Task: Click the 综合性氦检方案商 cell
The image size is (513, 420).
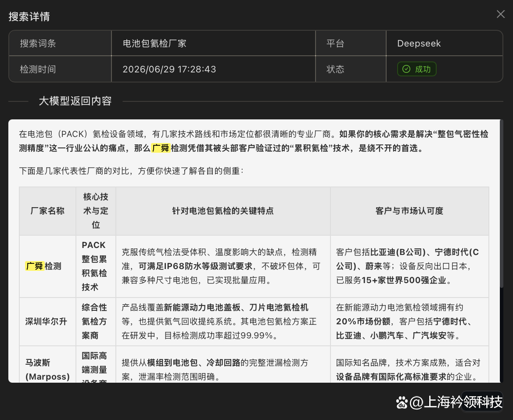Action: click(96, 322)
